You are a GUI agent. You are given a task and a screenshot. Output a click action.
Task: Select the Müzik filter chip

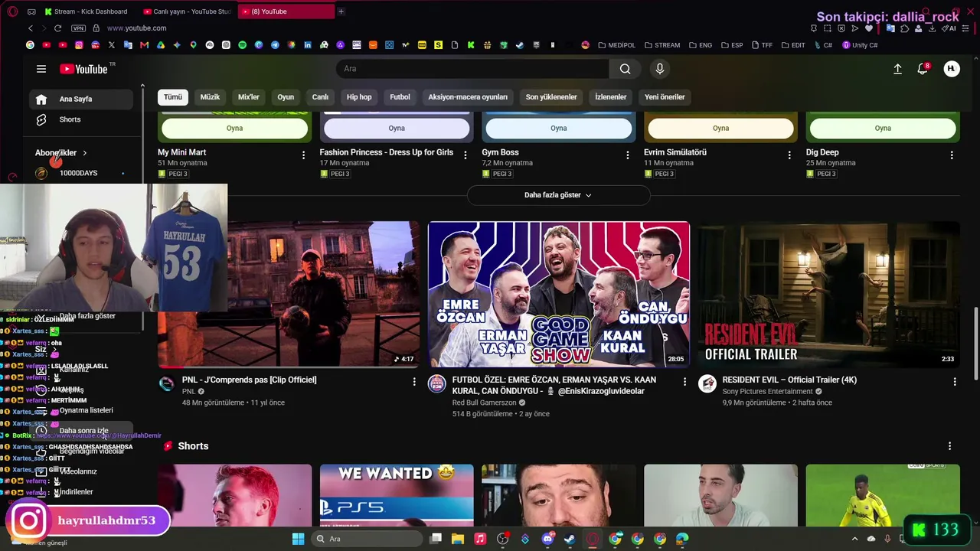point(210,97)
